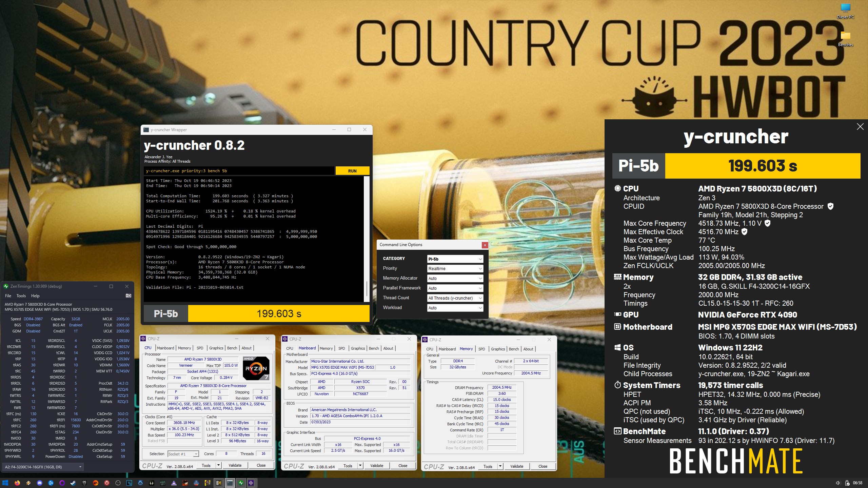Click the safely remove hardware tray icon
This screenshot has height=488, width=868.
[847, 483]
